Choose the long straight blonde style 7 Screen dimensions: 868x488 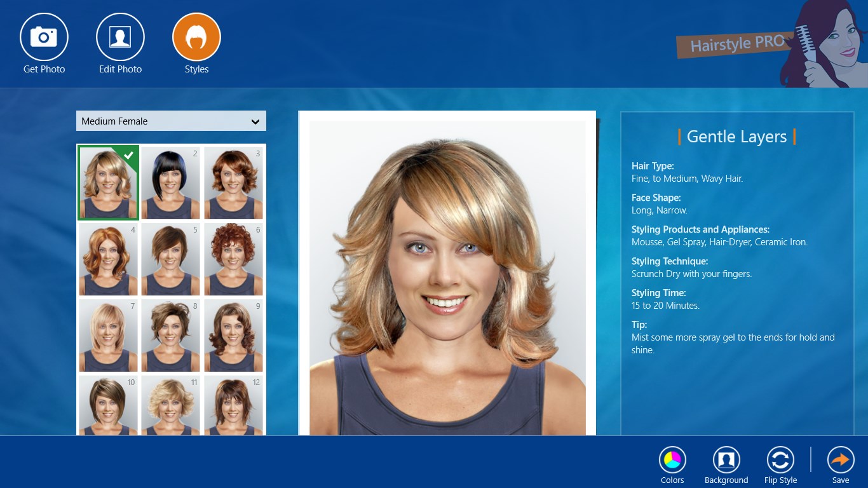pyautogui.click(x=108, y=335)
